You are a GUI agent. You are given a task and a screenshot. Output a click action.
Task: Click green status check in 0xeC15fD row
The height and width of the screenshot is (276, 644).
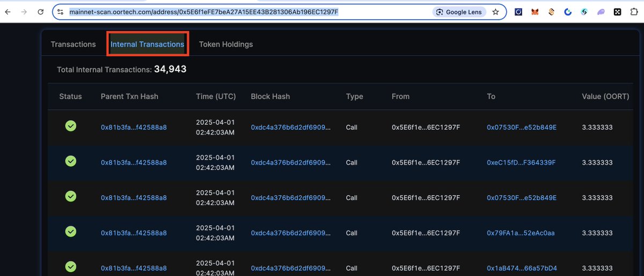point(70,161)
